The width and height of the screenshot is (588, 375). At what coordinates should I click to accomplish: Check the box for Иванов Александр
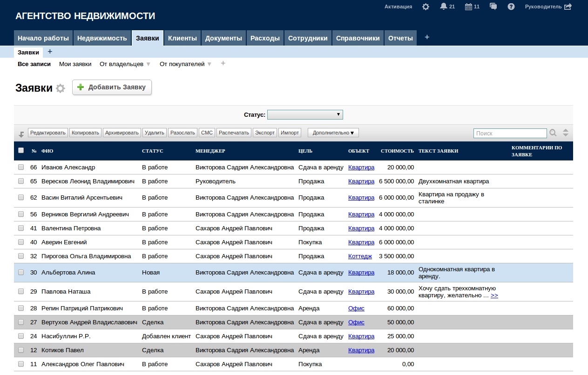point(21,167)
